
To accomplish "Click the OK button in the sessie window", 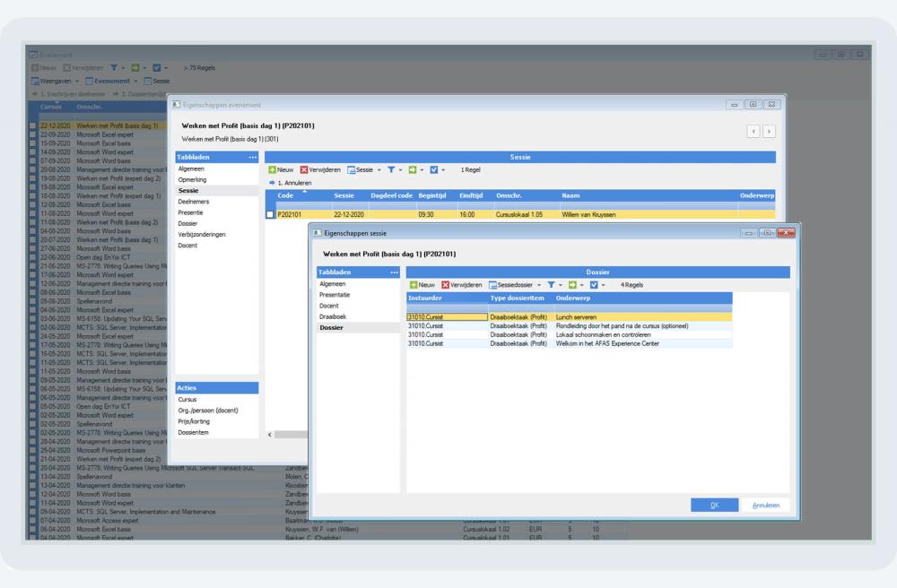I will click(x=715, y=504).
